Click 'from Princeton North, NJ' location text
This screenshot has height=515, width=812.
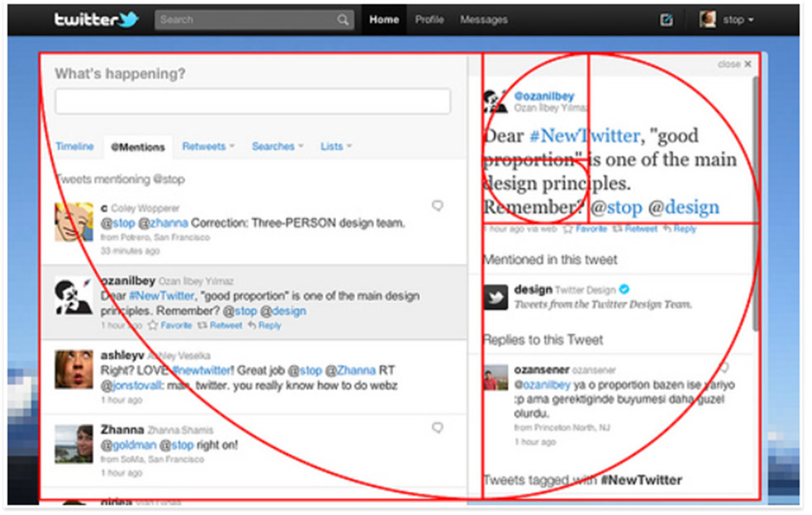(562, 427)
